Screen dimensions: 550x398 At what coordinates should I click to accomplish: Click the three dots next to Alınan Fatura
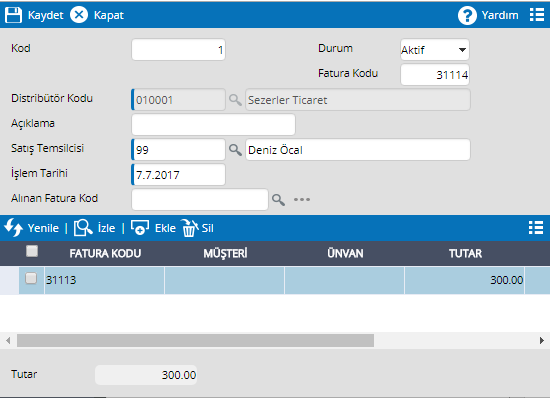[302, 200]
